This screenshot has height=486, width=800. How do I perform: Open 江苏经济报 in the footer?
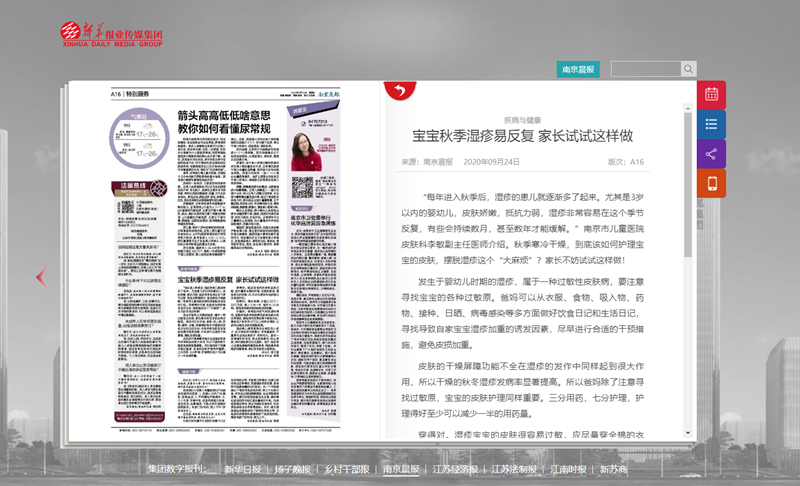click(x=455, y=469)
